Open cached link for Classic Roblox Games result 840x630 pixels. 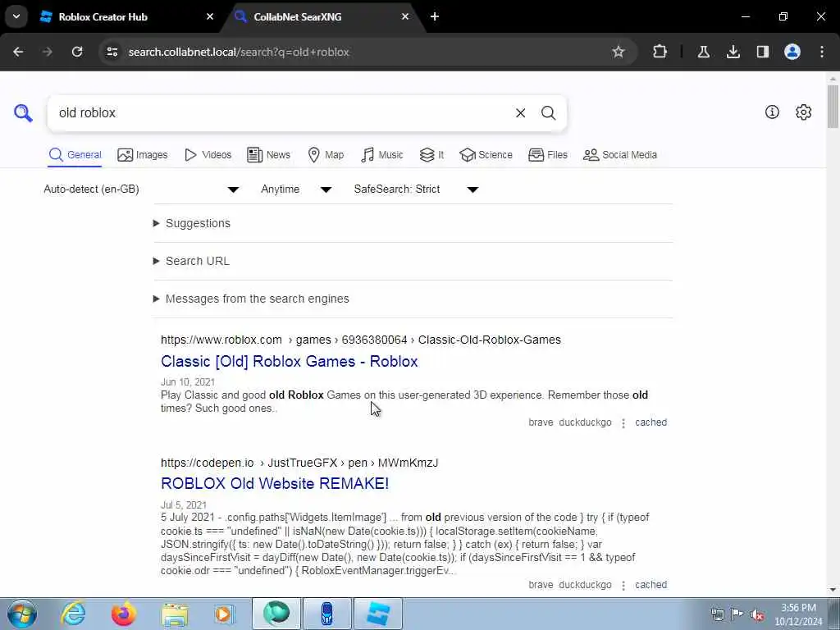(x=651, y=422)
